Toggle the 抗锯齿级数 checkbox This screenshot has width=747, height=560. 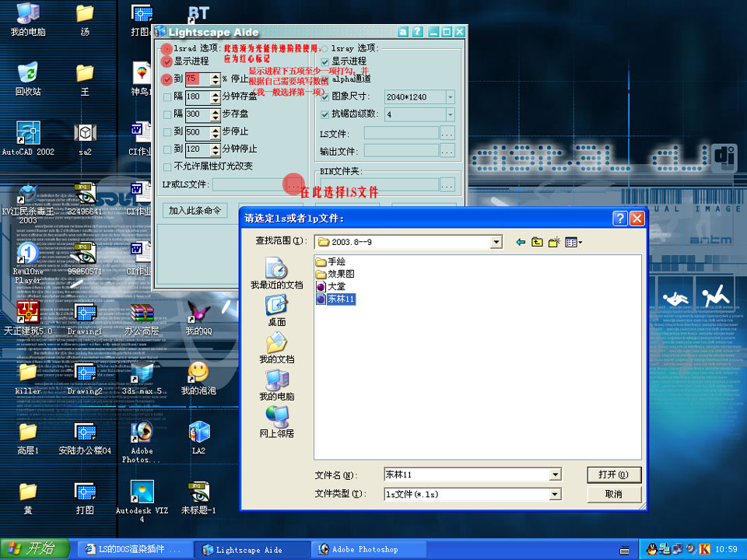pos(325,115)
